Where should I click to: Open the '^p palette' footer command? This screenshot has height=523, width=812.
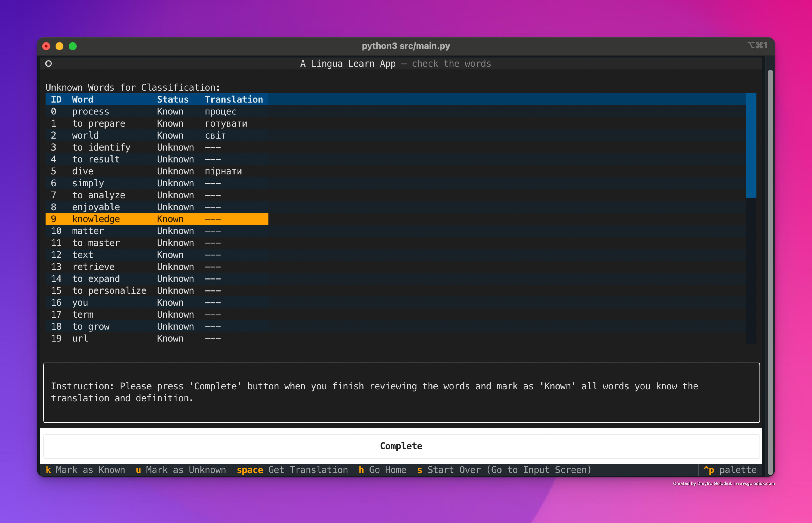(730, 470)
